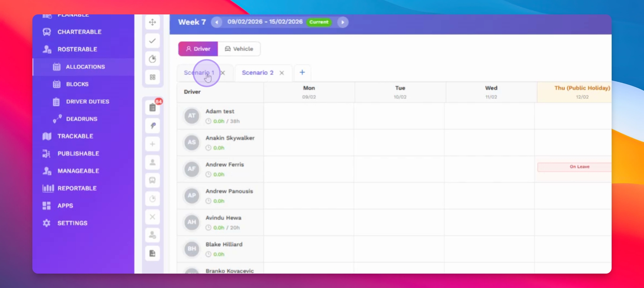Click the stopwatch tool icon
Viewport: 644px width, 288px height.
(x=152, y=59)
